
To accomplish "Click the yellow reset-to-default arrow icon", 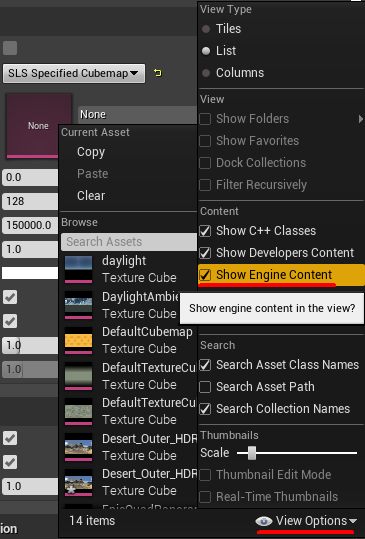I will coord(158,73).
